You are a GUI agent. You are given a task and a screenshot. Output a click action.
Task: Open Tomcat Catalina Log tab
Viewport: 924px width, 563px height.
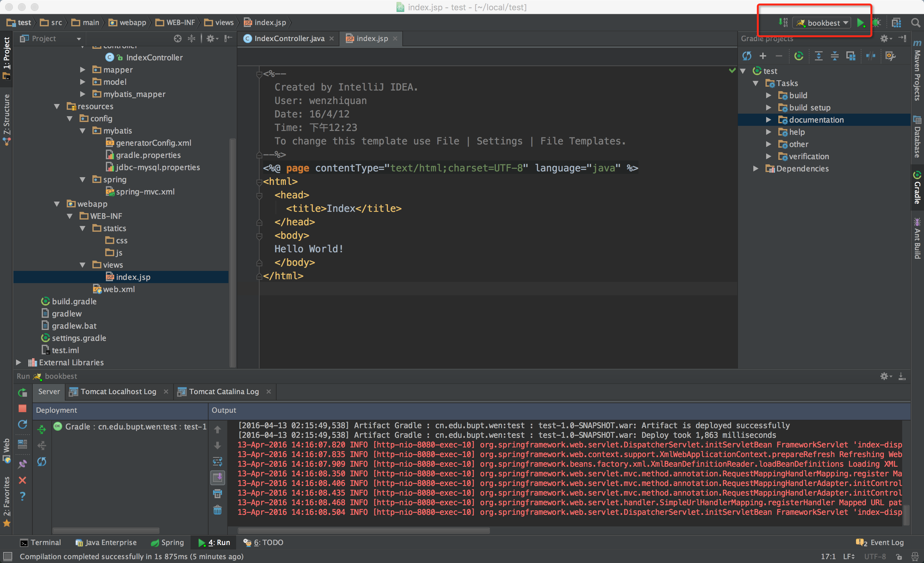[224, 392]
